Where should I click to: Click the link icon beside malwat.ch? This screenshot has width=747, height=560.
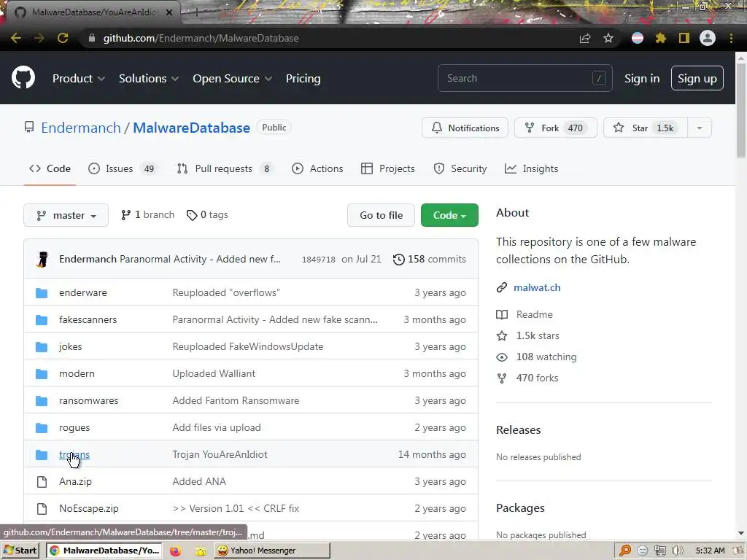coord(502,287)
